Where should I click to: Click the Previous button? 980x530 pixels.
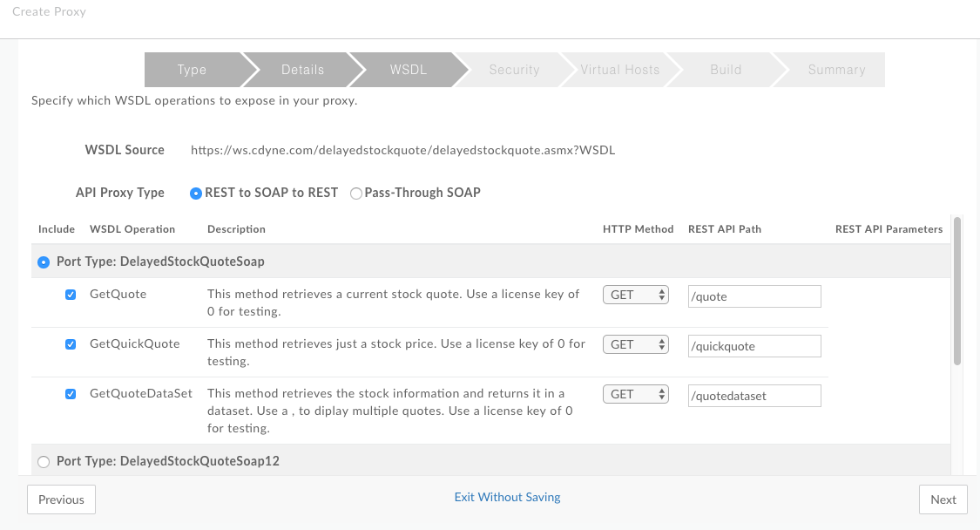[61, 499]
